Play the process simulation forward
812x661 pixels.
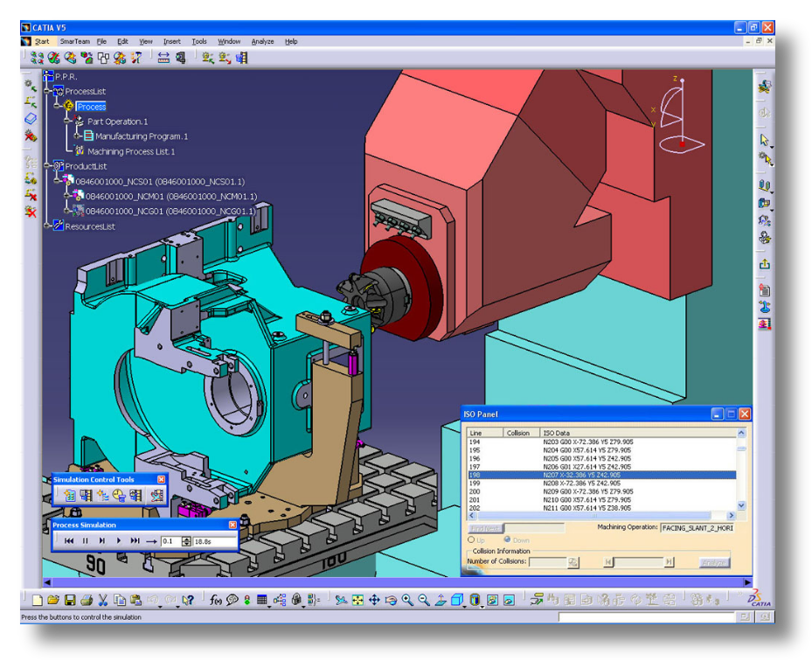[x=119, y=541]
